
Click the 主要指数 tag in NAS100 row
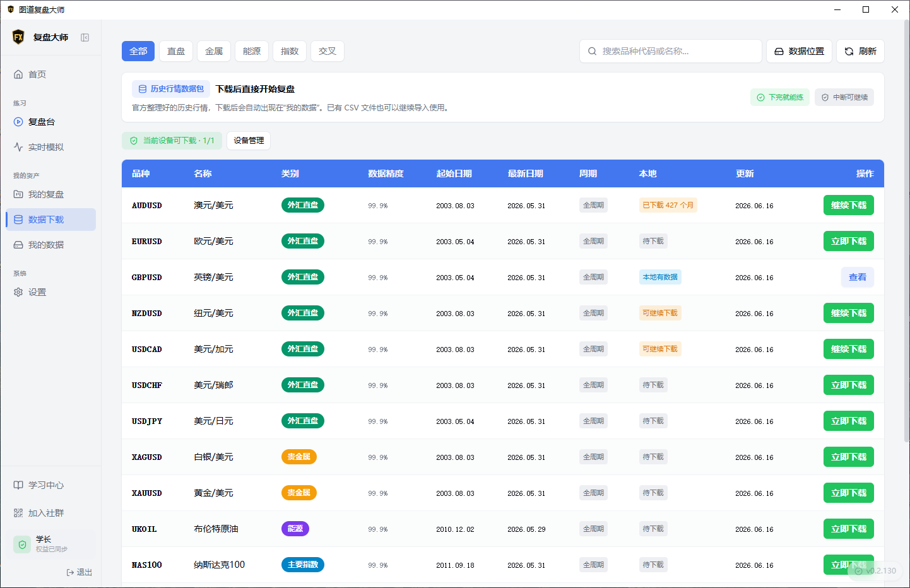[x=303, y=565]
